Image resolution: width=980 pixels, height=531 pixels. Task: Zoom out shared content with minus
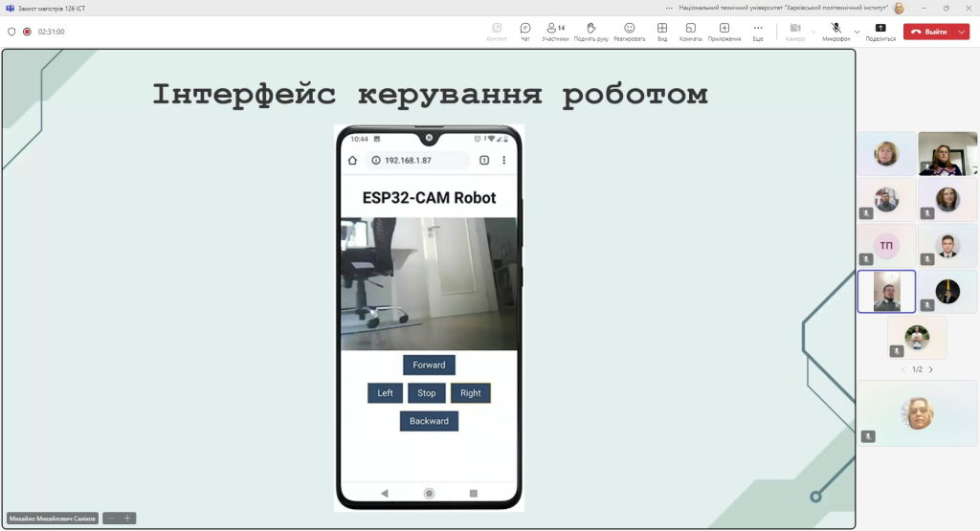point(111,518)
